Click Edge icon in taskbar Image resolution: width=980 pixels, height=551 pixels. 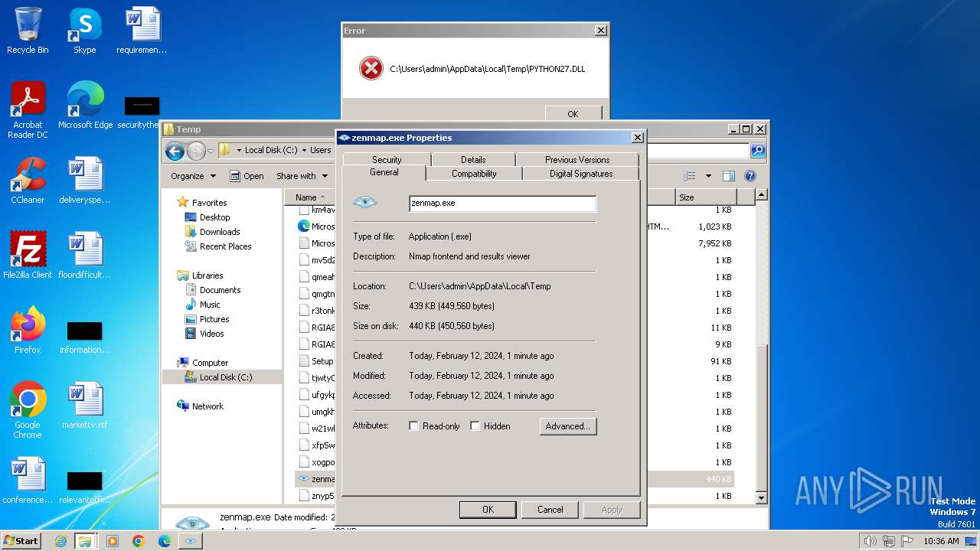click(164, 541)
